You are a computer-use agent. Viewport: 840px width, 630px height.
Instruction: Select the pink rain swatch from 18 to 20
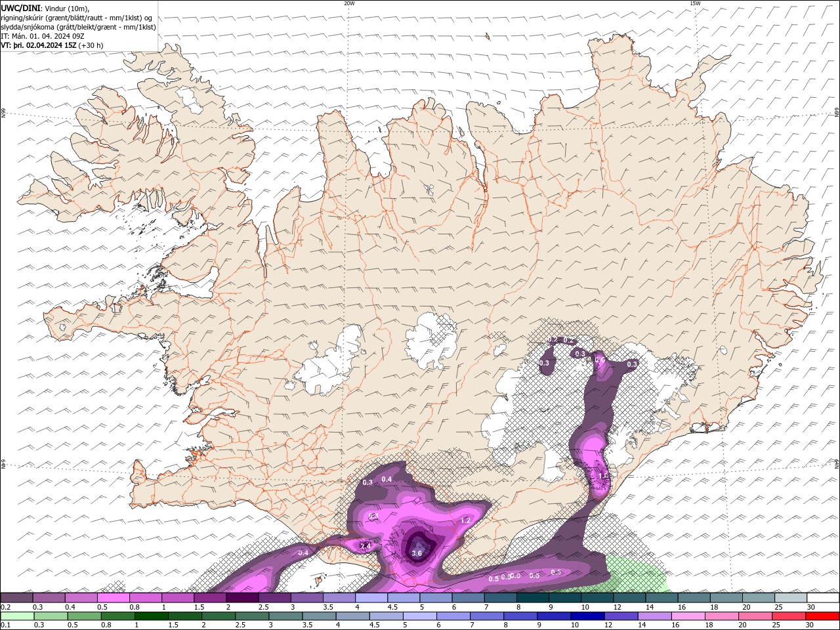click(x=721, y=616)
